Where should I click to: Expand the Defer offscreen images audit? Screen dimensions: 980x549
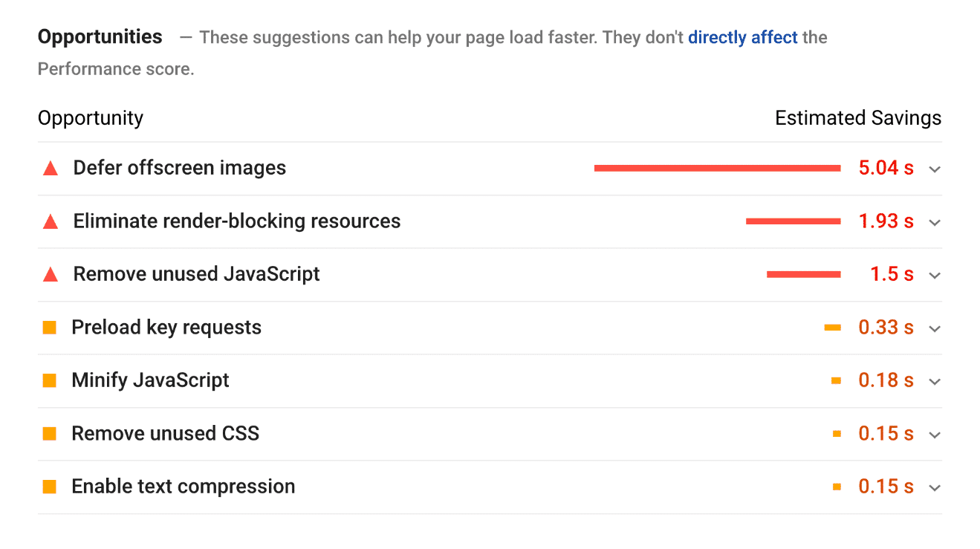(x=934, y=169)
